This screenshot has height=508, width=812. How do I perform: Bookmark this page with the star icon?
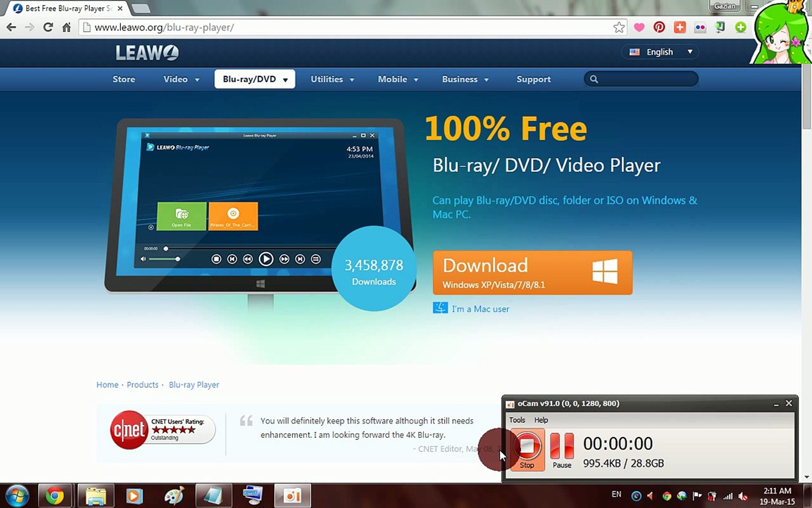click(619, 27)
